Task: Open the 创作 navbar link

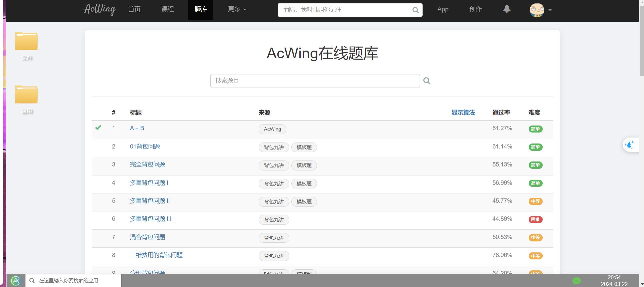Action: click(476, 9)
